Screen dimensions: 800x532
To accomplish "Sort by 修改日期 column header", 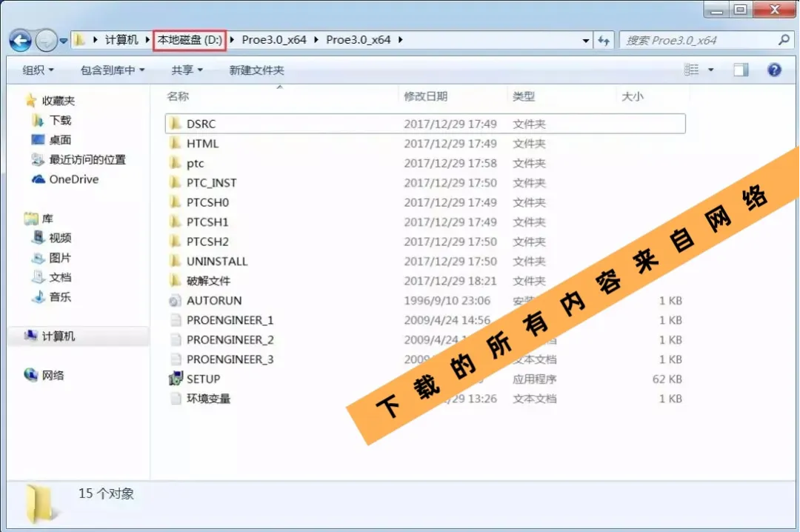I will point(425,96).
